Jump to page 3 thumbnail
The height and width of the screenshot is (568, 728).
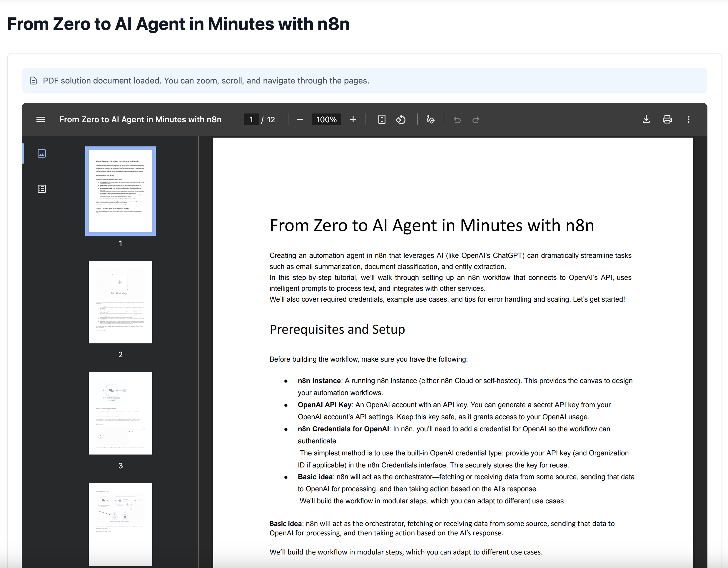click(x=120, y=413)
